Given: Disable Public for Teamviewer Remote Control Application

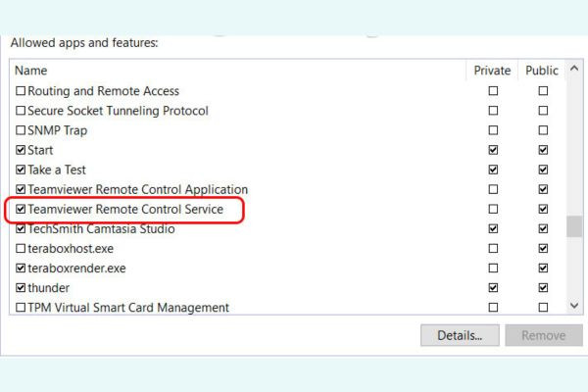Looking at the screenshot, I should (543, 189).
